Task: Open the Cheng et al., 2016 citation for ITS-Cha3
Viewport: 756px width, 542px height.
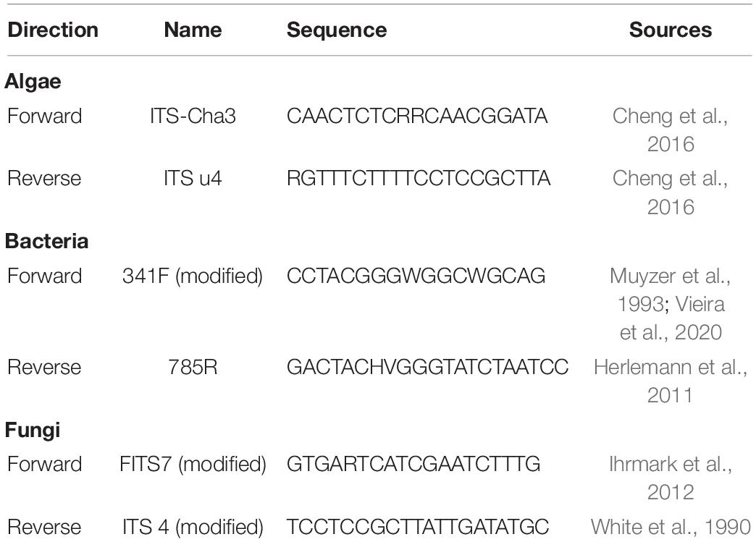Action: tap(670, 130)
